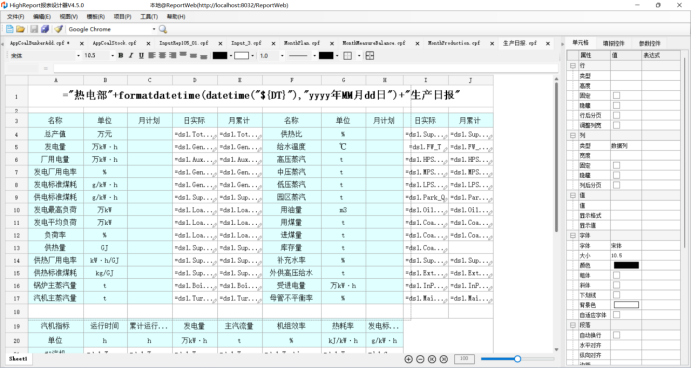
Task: Open the line style dropdown
Action: [x=314, y=56]
